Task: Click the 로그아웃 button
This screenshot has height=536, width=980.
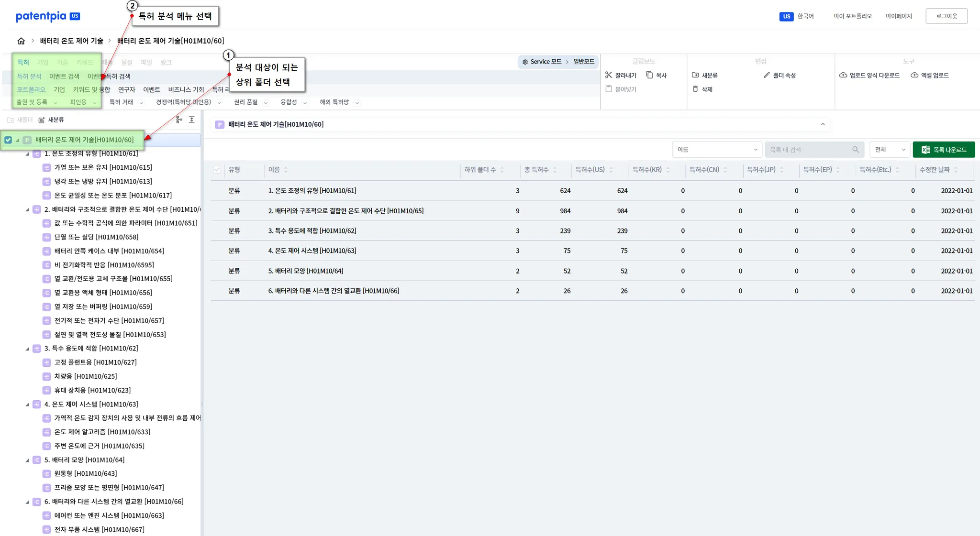Action: [x=946, y=16]
